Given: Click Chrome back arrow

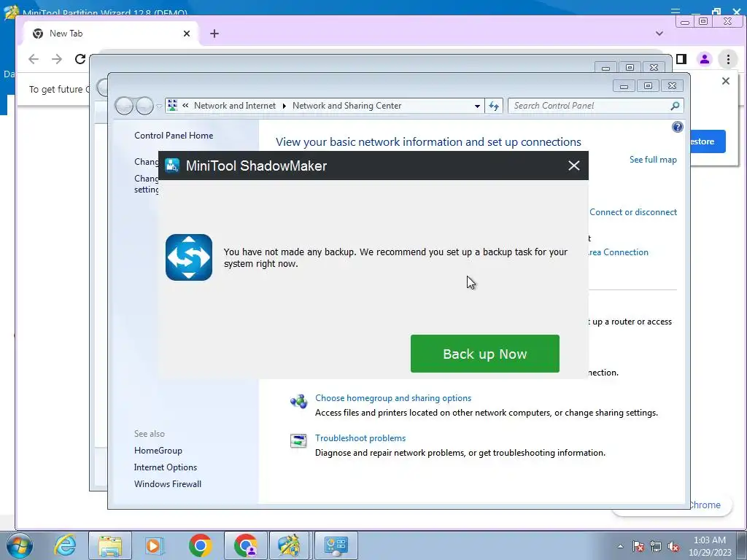Looking at the screenshot, I should click(34, 58).
